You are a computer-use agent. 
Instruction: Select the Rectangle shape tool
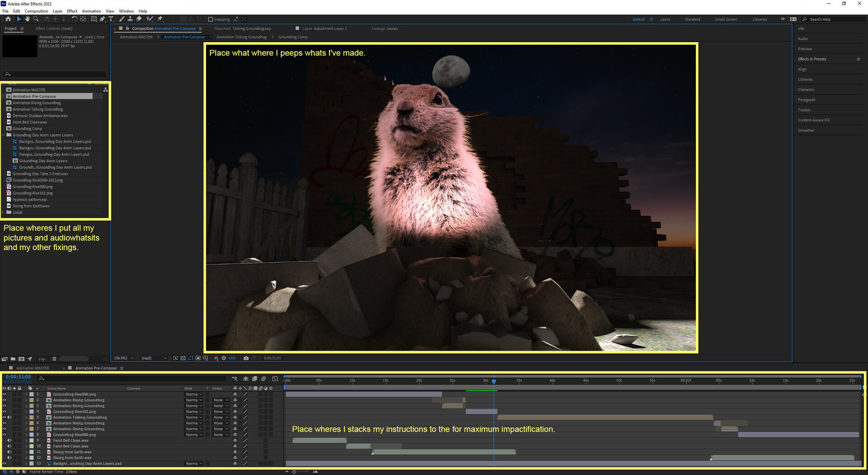coord(94,19)
